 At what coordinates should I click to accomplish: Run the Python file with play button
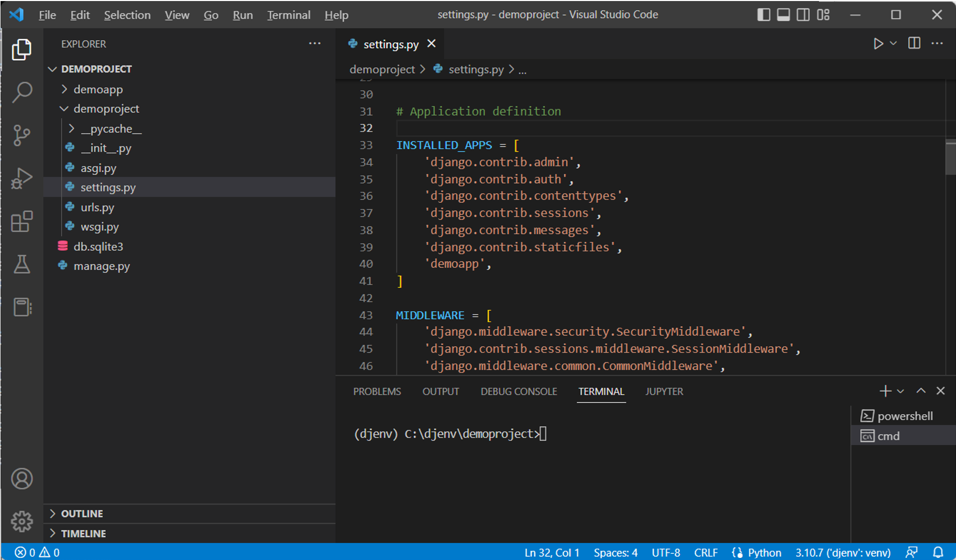(x=878, y=43)
